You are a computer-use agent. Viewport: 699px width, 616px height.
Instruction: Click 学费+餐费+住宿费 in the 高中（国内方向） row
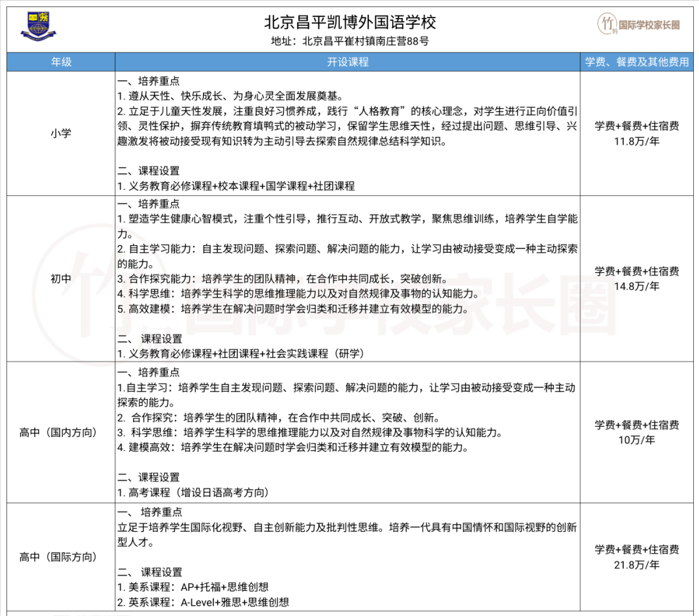point(637,425)
